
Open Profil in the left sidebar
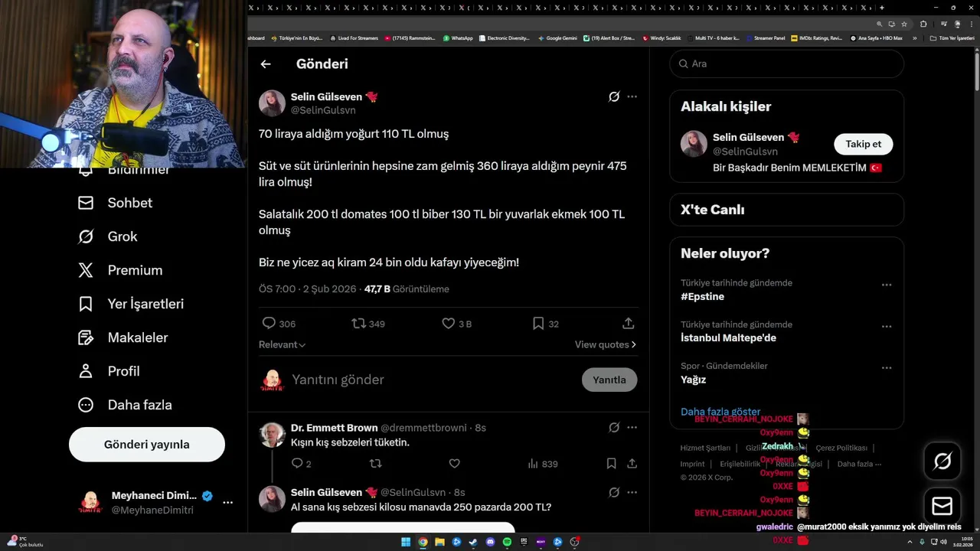click(109, 371)
